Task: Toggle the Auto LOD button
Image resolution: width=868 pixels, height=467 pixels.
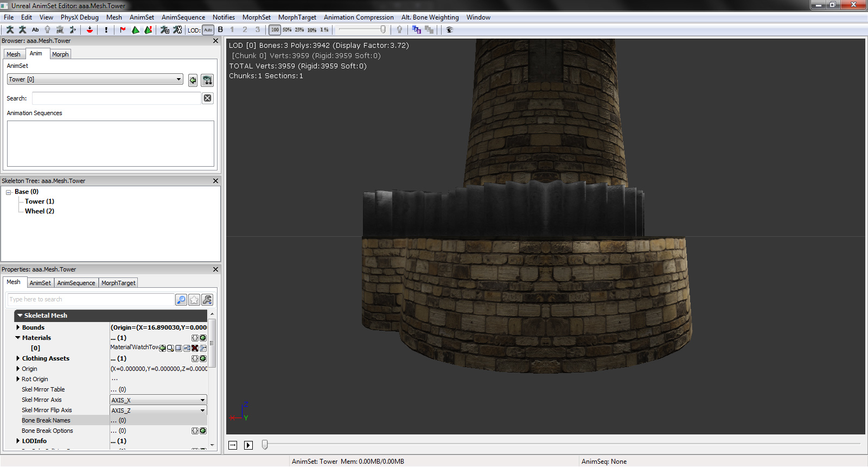Action: pos(208,30)
